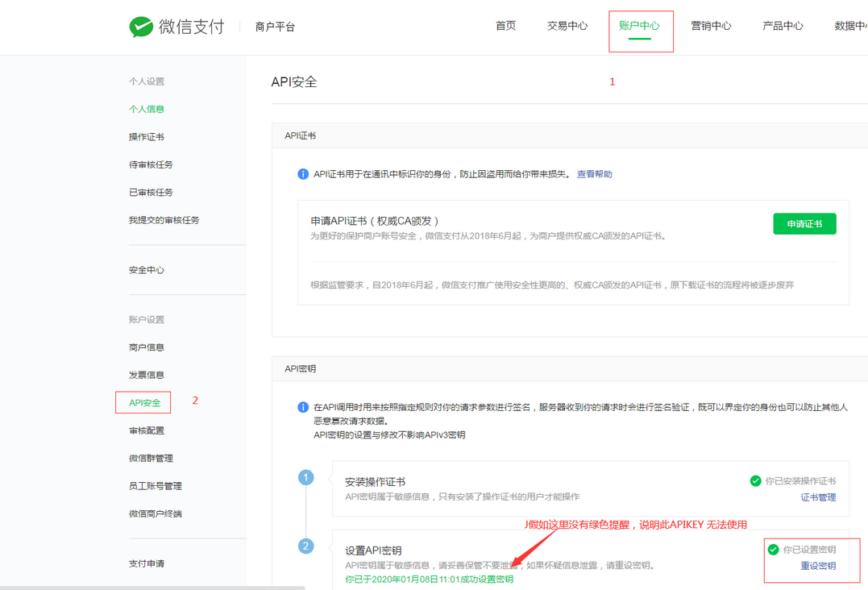Image resolution: width=868 pixels, height=590 pixels.
Task: Click the API密钥 section header
Action: (x=301, y=368)
